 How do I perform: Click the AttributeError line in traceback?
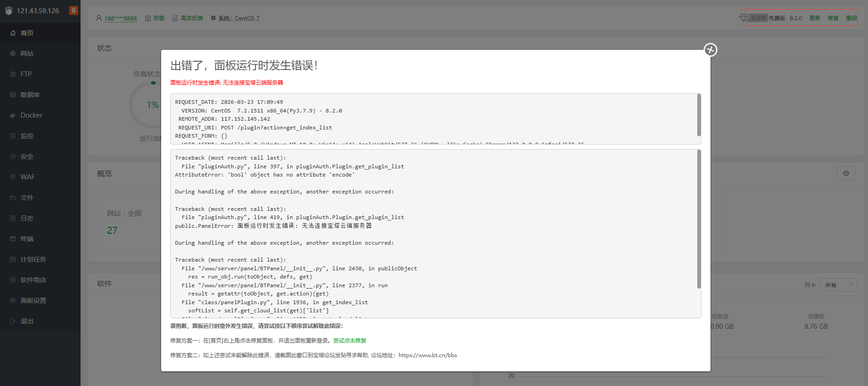tap(265, 175)
